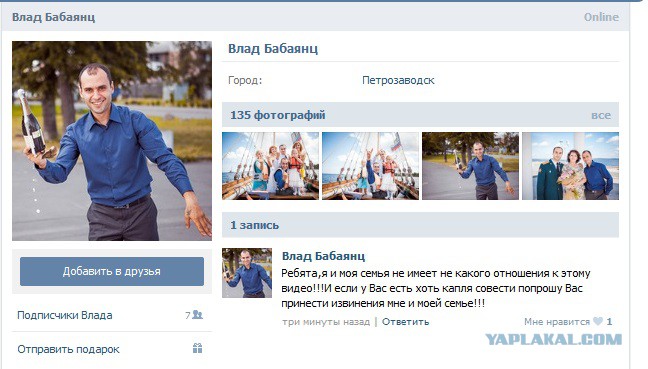
Task: Open fourth thumbnail with officer and woman
Action: pyautogui.click(x=570, y=166)
